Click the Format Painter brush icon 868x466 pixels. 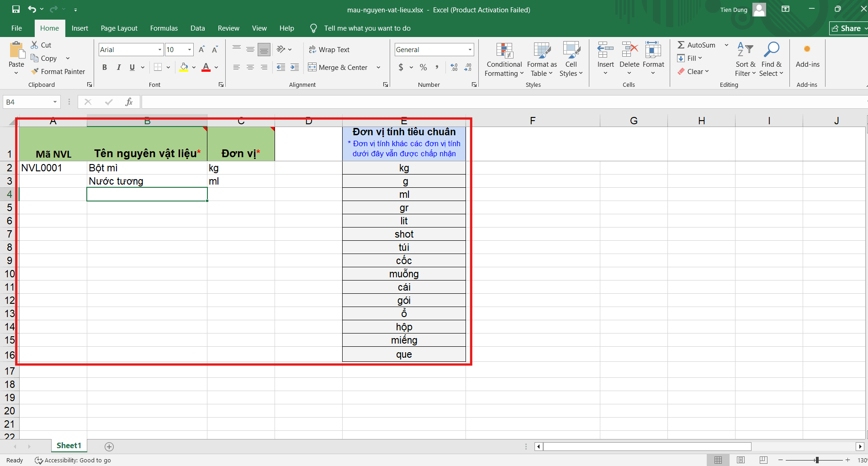click(35, 71)
